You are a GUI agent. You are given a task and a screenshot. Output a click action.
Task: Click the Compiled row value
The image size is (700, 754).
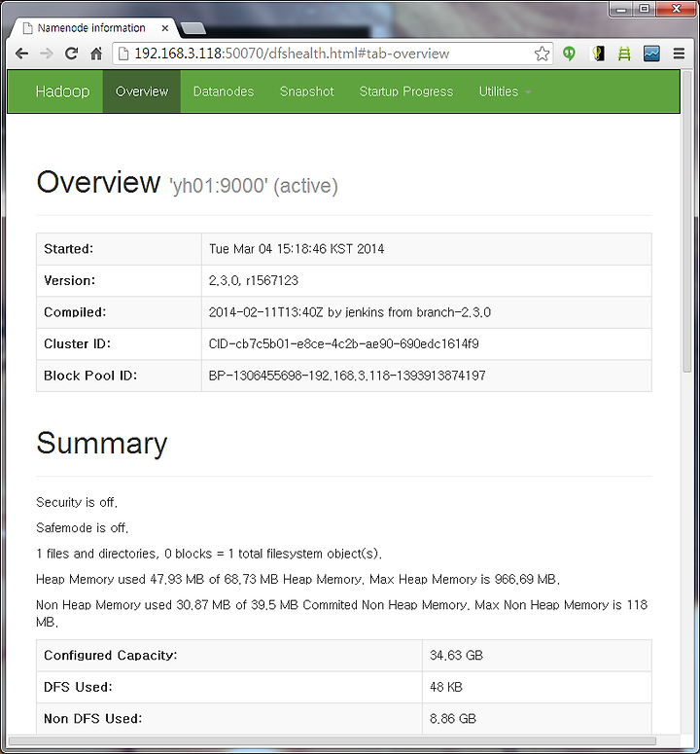pyautogui.click(x=350, y=312)
